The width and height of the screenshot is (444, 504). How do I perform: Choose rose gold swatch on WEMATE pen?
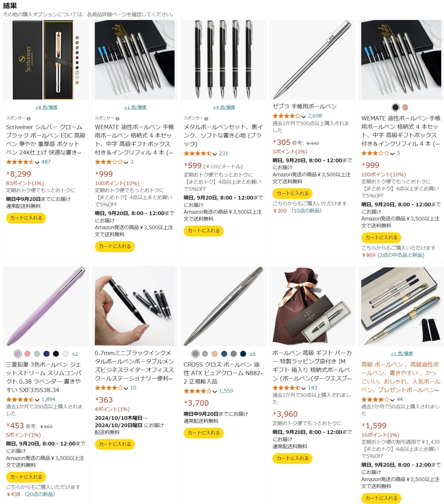pyautogui.click(x=405, y=107)
